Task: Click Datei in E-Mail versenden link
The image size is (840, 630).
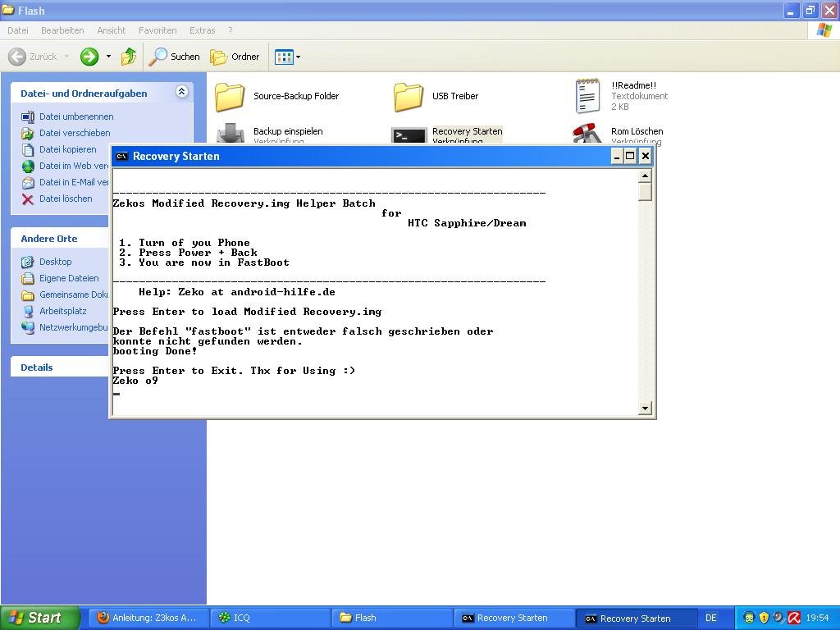Action: pos(73,182)
